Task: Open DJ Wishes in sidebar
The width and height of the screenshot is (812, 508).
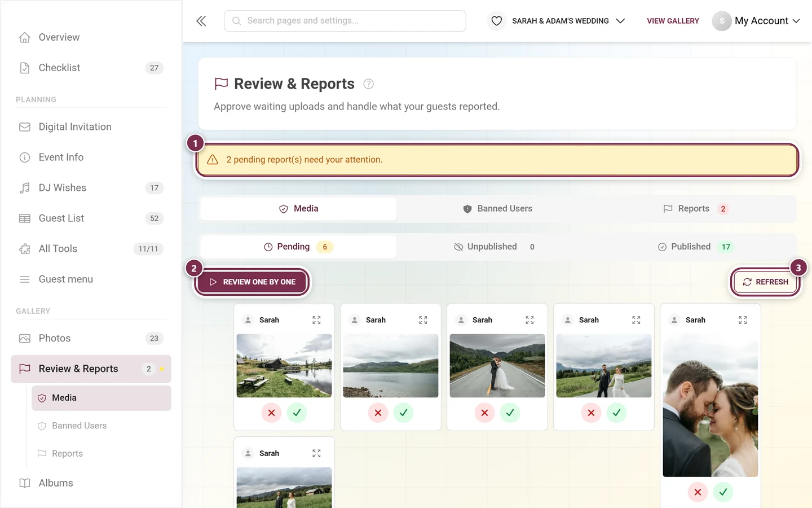Action: tap(90, 188)
